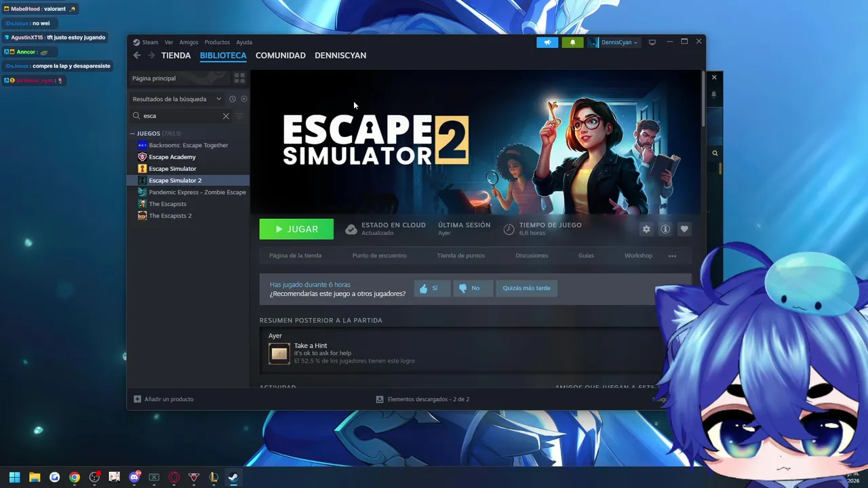Open game info icon
This screenshot has height=488, width=868.
tap(665, 229)
